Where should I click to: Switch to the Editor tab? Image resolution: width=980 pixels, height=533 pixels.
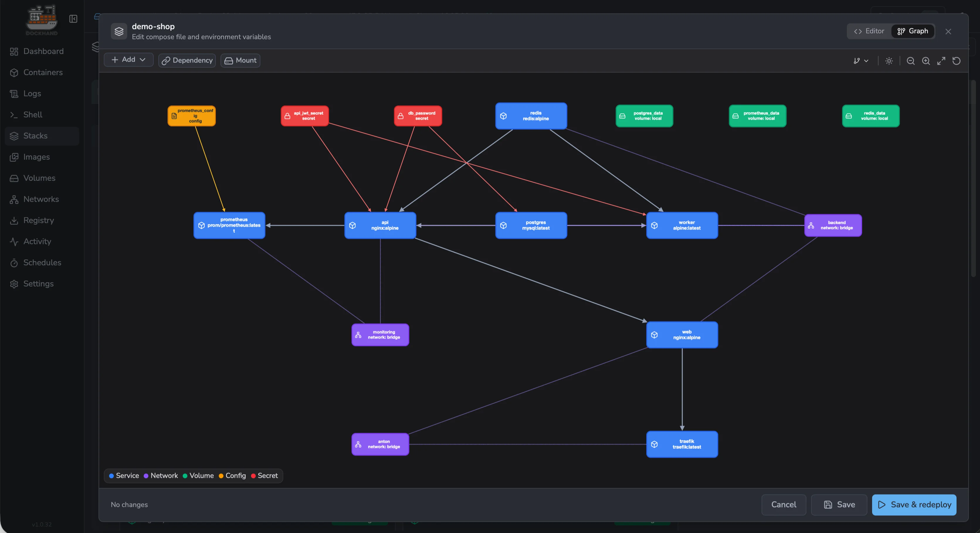[x=869, y=31]
